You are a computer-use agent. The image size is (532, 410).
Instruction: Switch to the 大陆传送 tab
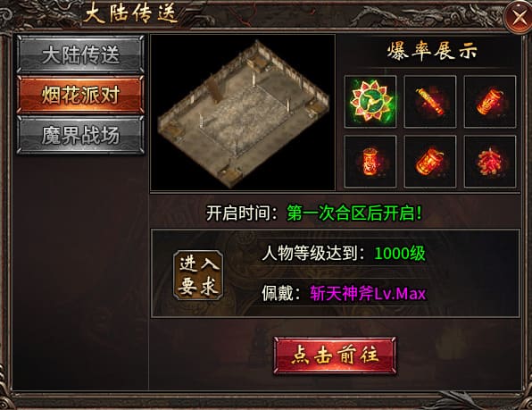click(80, 54)
